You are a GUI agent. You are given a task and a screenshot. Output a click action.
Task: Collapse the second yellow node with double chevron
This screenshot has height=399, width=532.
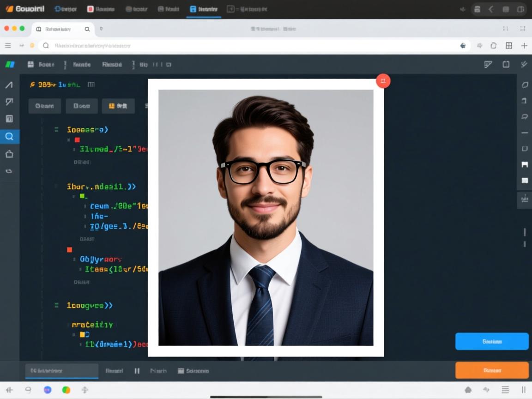tap(101, 187)
